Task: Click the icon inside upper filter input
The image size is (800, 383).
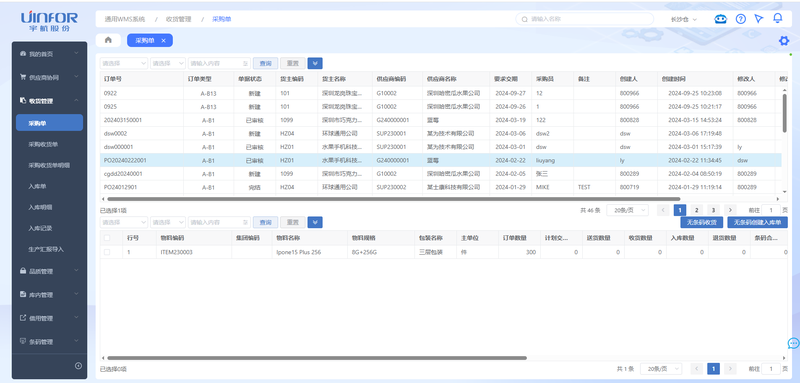Action: pyautogui.click(x=245, y=64)
